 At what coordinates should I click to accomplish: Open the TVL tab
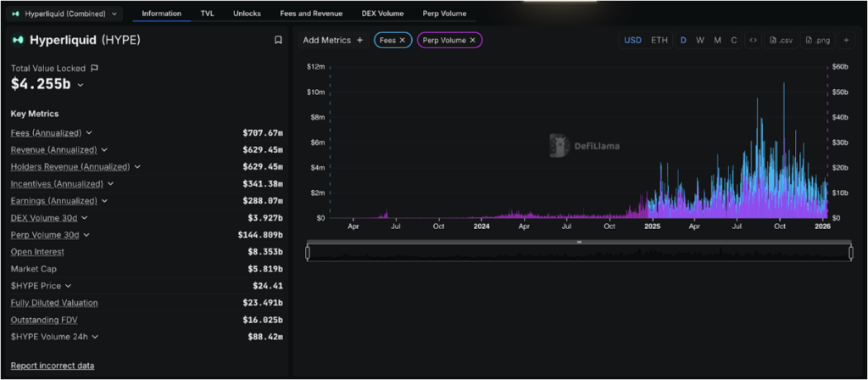(x=207, y=14)
